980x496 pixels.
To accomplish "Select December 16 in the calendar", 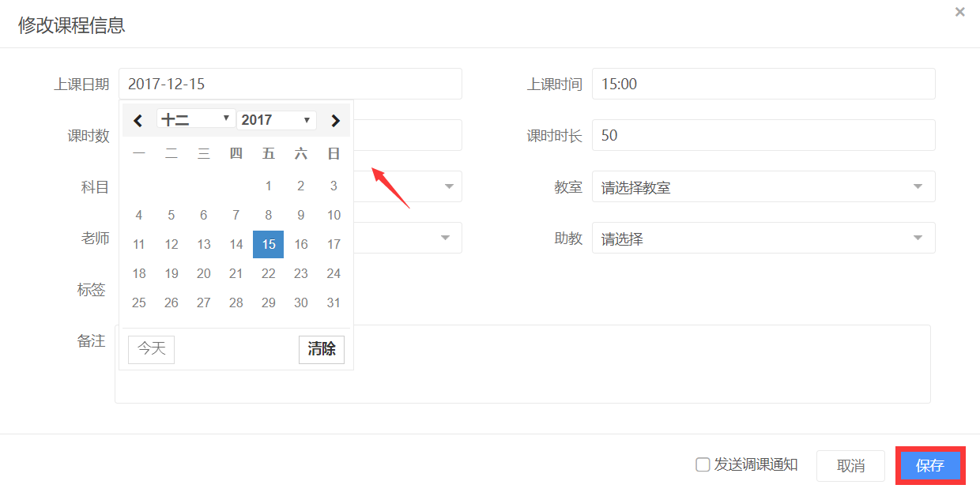I will click(x=301, y=245).
